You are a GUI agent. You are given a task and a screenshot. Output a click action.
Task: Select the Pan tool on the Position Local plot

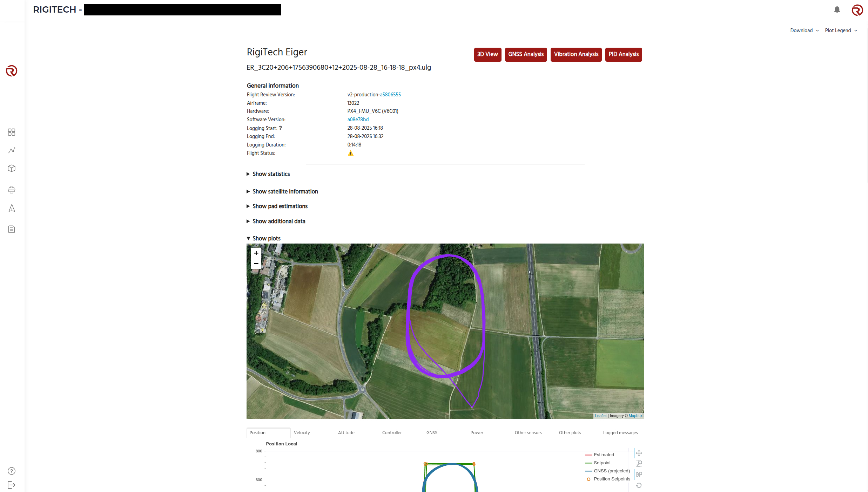coord(639,453)
